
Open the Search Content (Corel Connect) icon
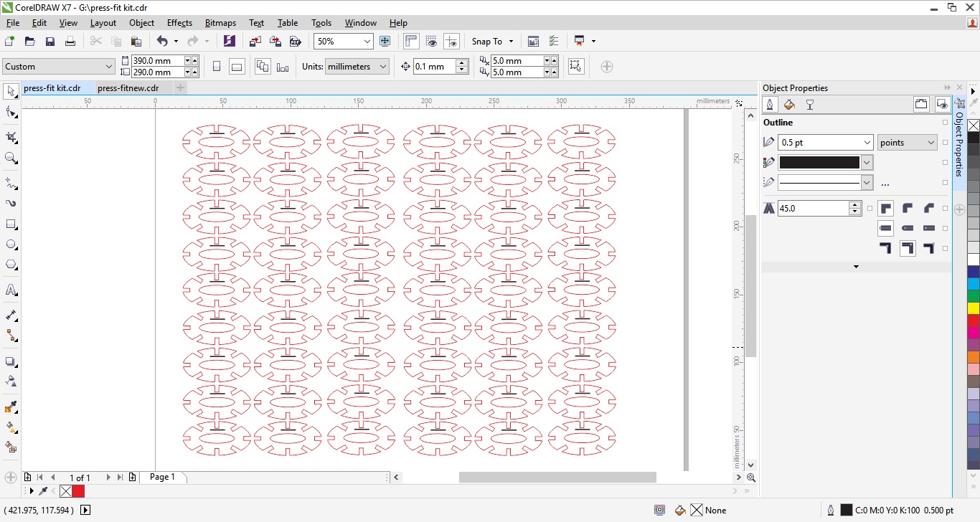pyautogui.click(x=229, y=42)
